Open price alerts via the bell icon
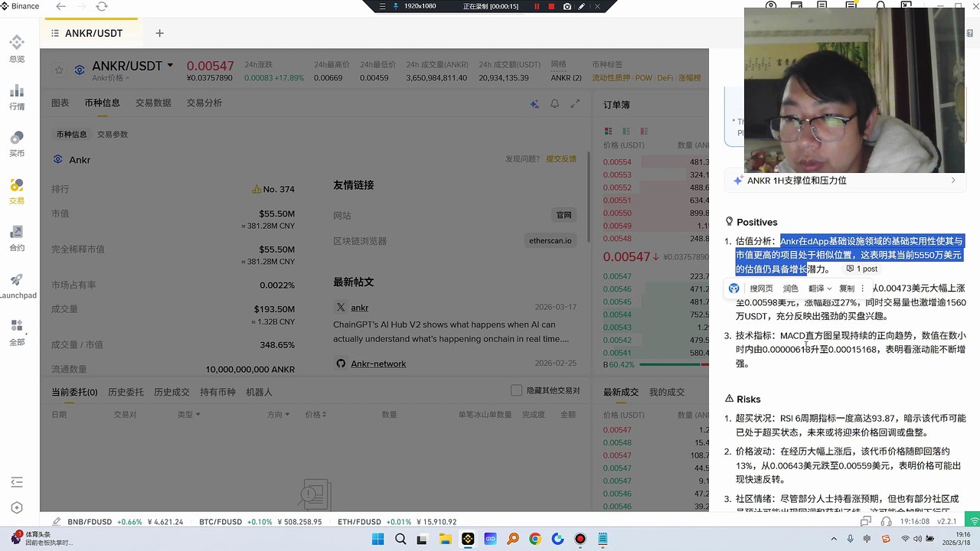The image size is (980, 551). click(554, 103)
